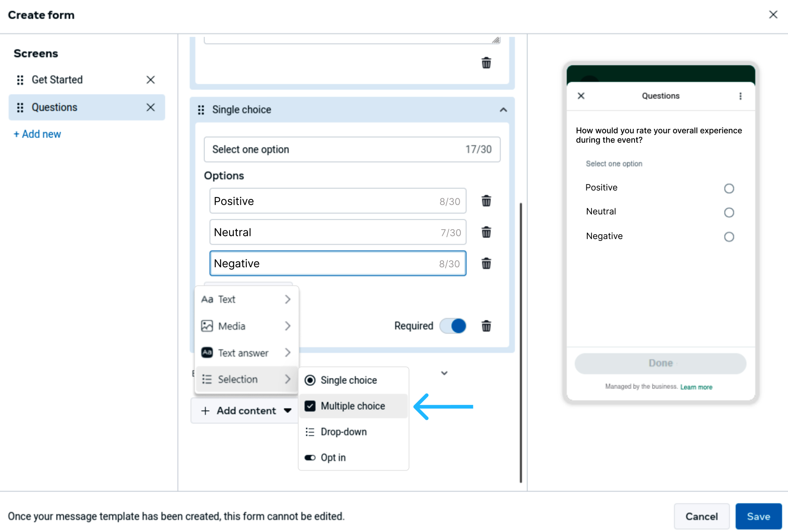Select the Positive radio button in preview
Screen dimensions: 788x532
click(729, 189)
